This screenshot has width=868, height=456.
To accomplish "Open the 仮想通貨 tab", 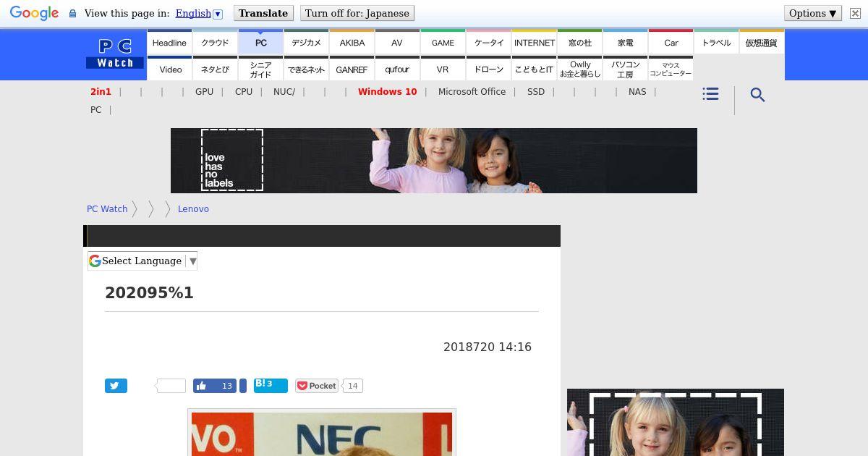I will [762, 42].
